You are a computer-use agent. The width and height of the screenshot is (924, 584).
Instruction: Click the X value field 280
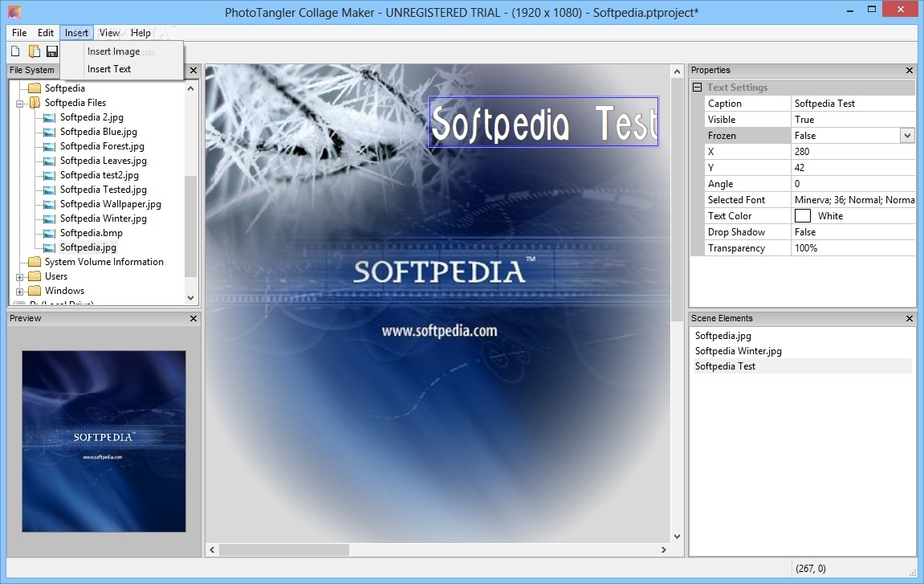pos(853,152)
